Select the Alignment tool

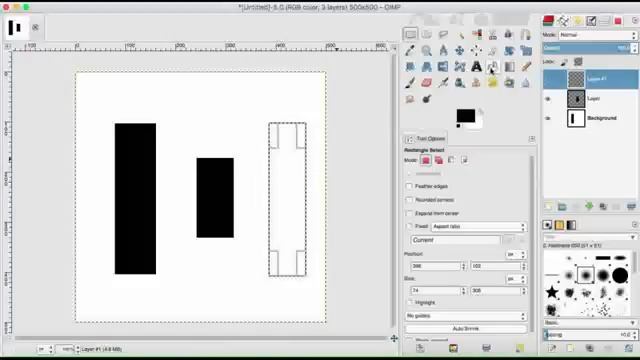(x=476, y=51)
